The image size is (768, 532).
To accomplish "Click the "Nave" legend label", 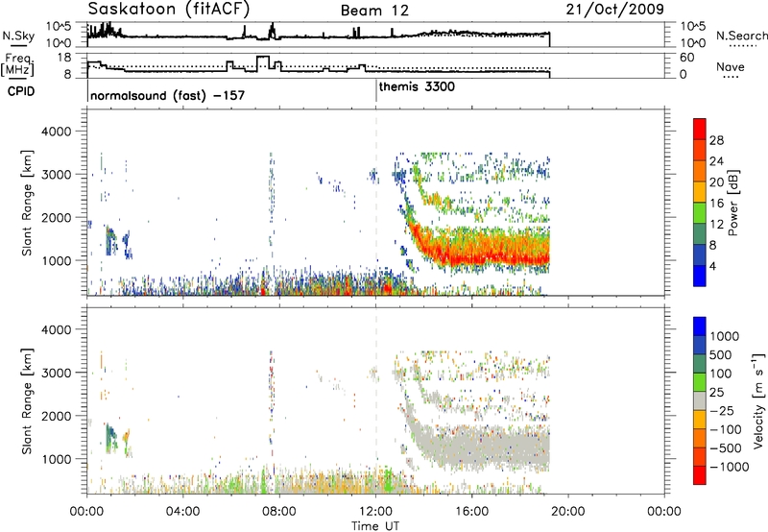I will click(x=731, y=66).
